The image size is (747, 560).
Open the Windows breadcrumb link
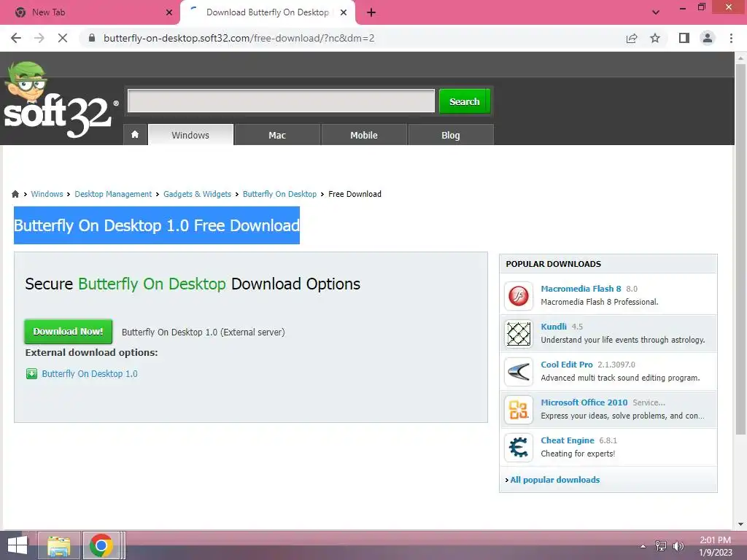(x=47, y=194)
